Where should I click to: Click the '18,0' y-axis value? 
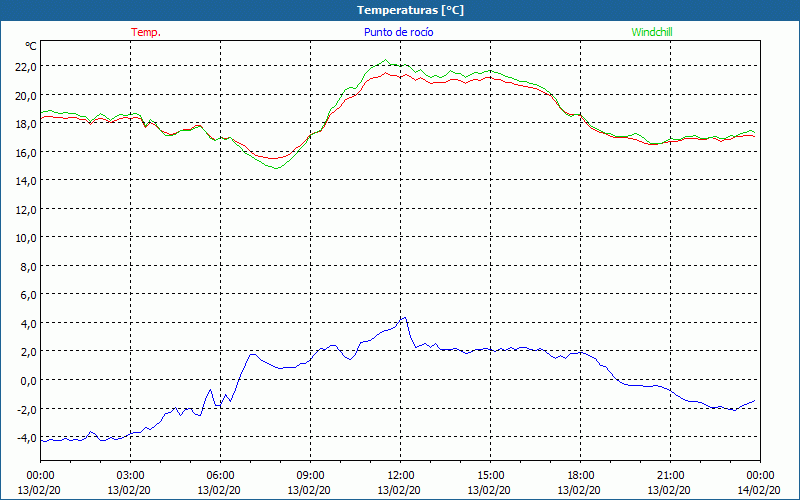26,123
